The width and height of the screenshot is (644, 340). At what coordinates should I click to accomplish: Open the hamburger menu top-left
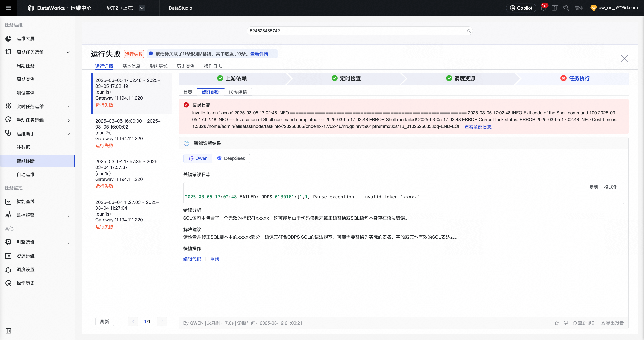[x=8, y=8]
